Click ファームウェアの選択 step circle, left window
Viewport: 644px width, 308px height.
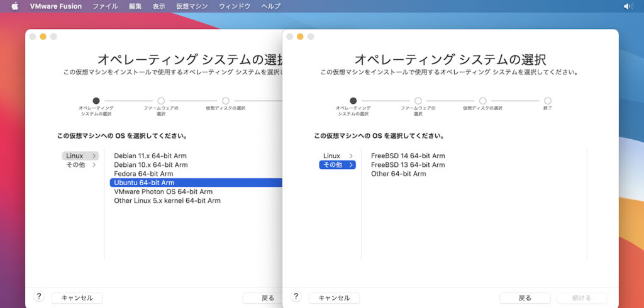click(x=161, y=101)
